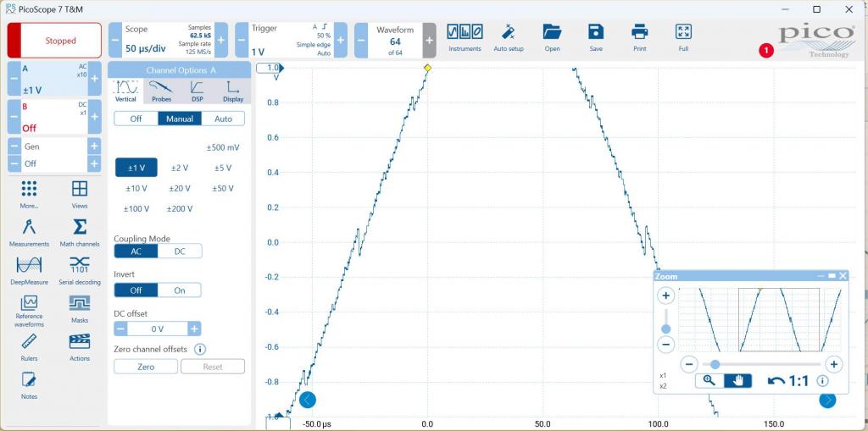Run Auto setup from toolbar
Image resolution: width=868 pixels, height=431 pixels.
509,36
